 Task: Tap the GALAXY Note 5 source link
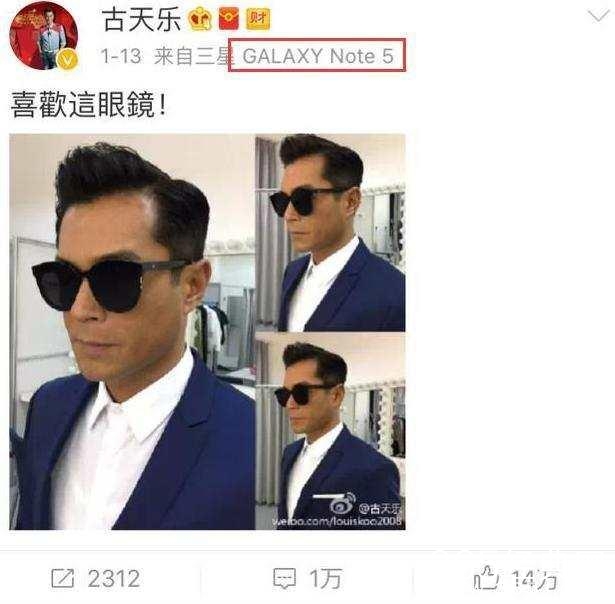317,56
